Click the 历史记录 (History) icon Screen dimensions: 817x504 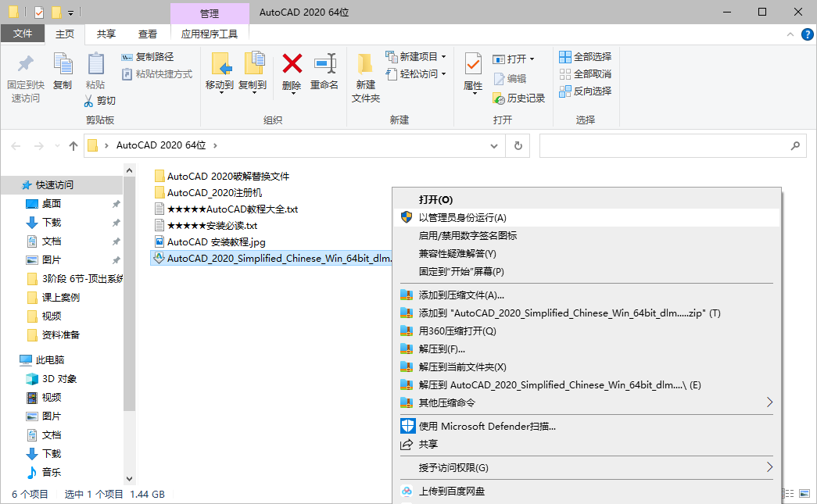click(509, 99)
